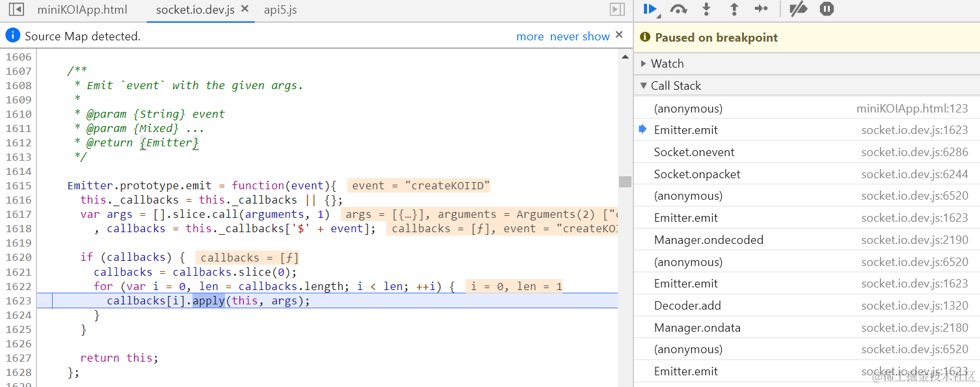Set breakpoint on line number 1615
Image resolution: width=980 pixels, height=387 pixels.
point(18,185)
